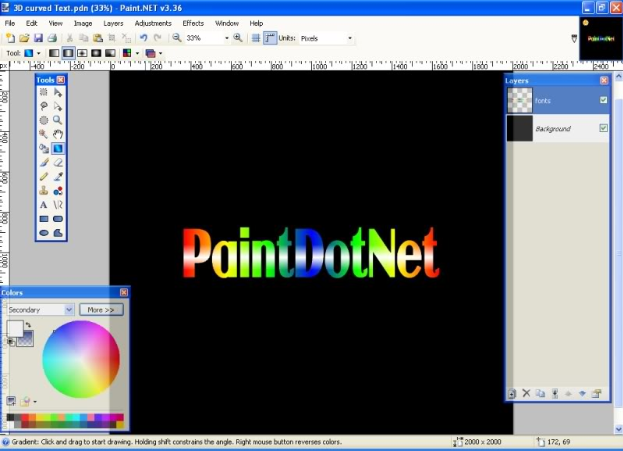The width and height of the screenshot is (623, 451).
Task: Select the Clone Stamp tool
Action: point(44,191)
